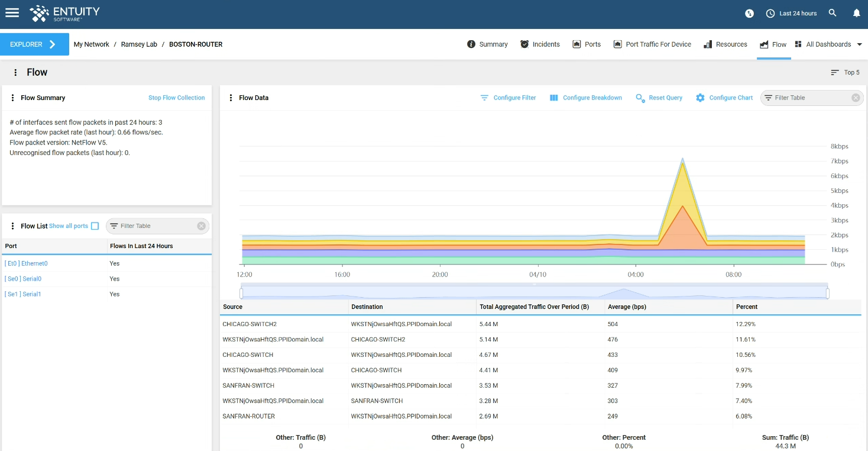868x451 pixels.
Task: Open the Explorer panel
Action: click(34, 44)
